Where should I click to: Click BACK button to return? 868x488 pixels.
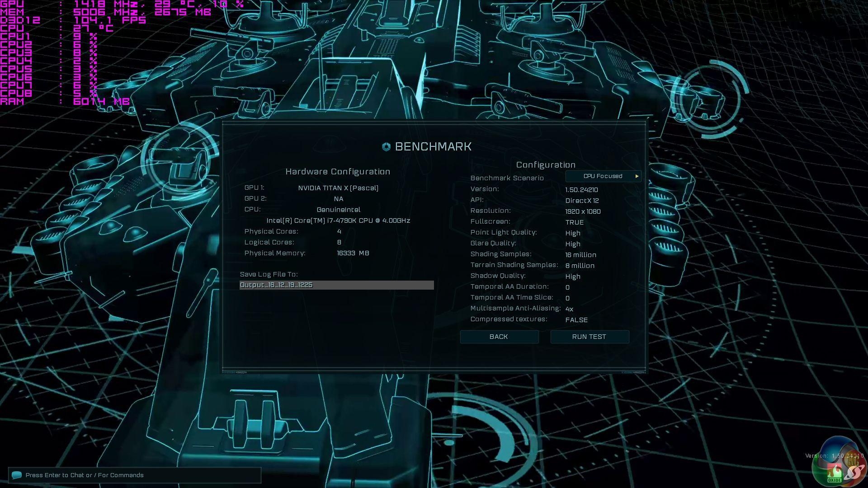[x=500, y=337]
